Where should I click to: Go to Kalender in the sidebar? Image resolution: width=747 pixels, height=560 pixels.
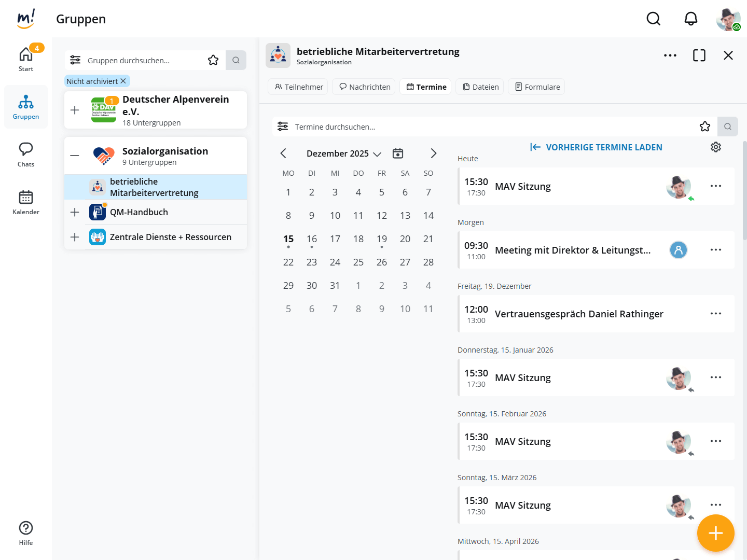click(x=26, y=202)
